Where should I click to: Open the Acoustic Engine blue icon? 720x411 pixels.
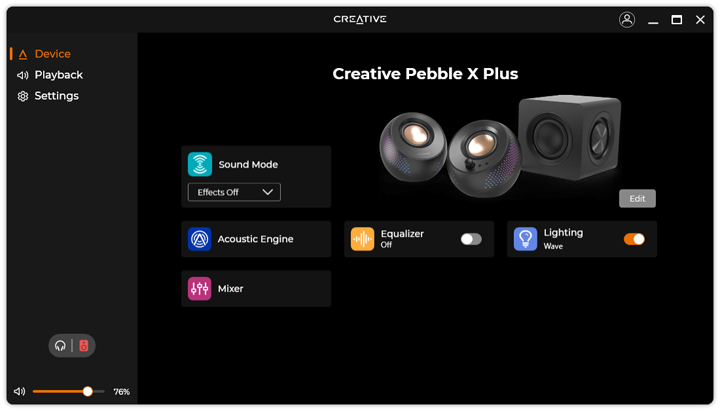pos(200,239)
